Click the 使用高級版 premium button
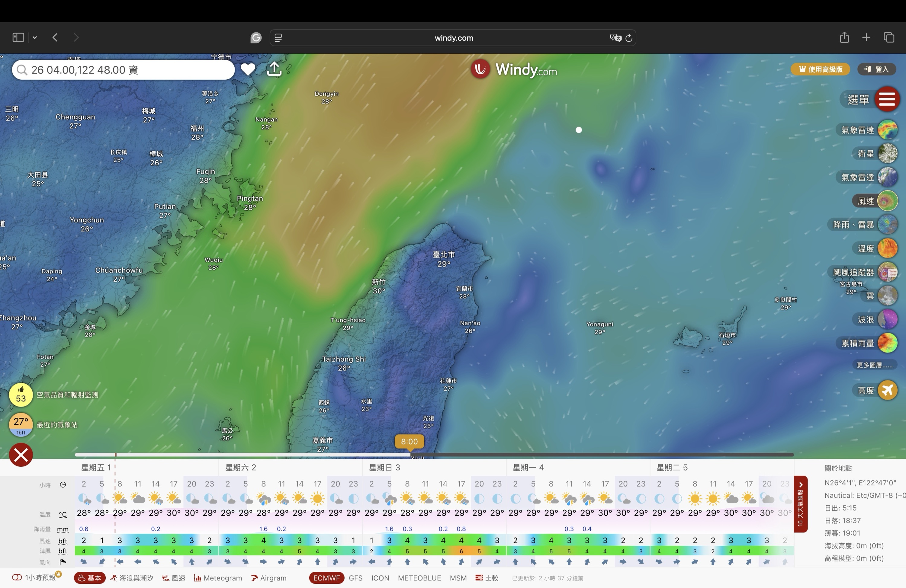The image size is (906, 588). tap(820, 69)
